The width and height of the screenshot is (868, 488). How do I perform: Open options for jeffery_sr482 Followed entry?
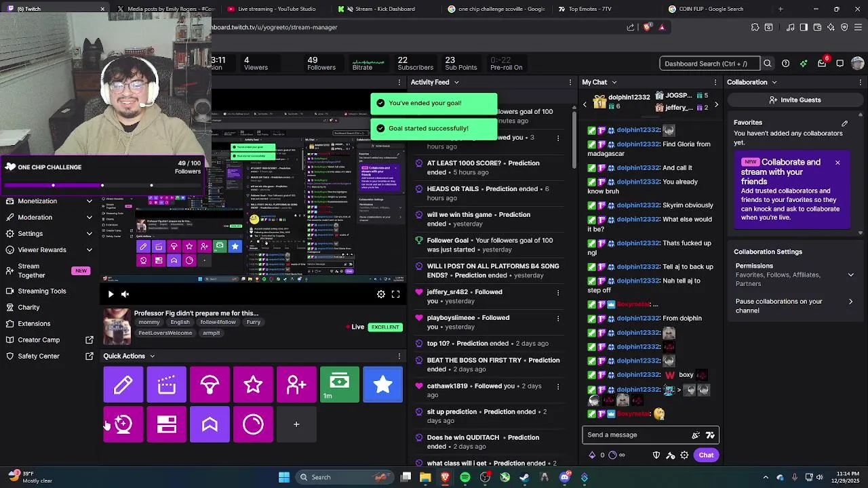click(x=558, y=293)
